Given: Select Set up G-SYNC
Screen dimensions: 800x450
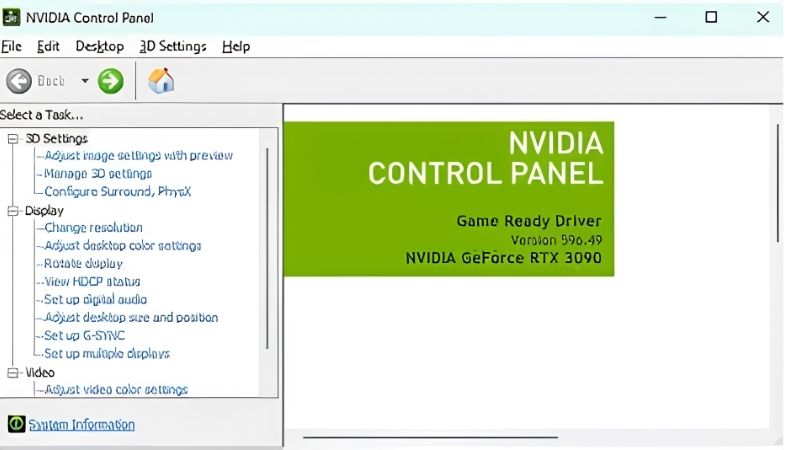Looking at the screenshot, I should [84, 335].
